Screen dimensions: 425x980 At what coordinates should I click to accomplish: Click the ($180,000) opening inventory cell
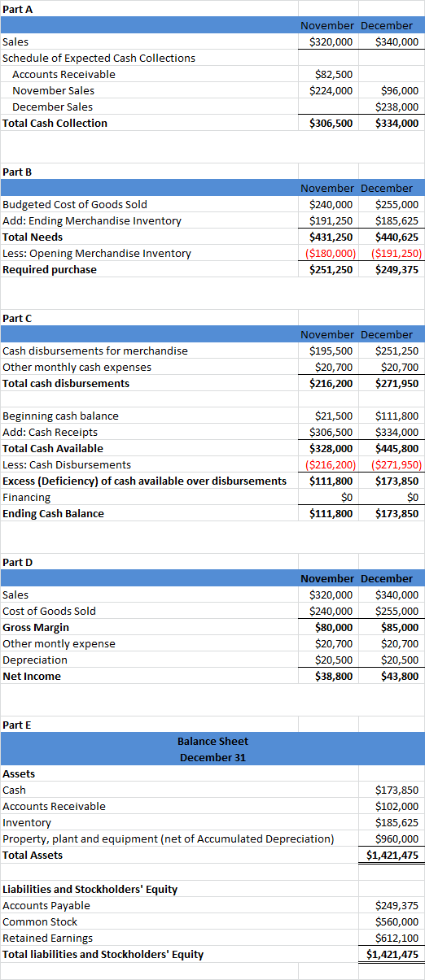(329, 253)
